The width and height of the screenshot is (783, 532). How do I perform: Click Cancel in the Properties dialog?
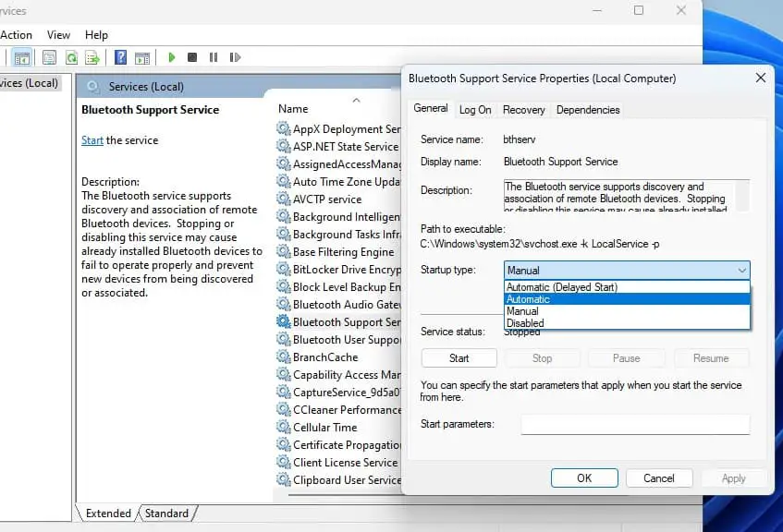point(658,478)
